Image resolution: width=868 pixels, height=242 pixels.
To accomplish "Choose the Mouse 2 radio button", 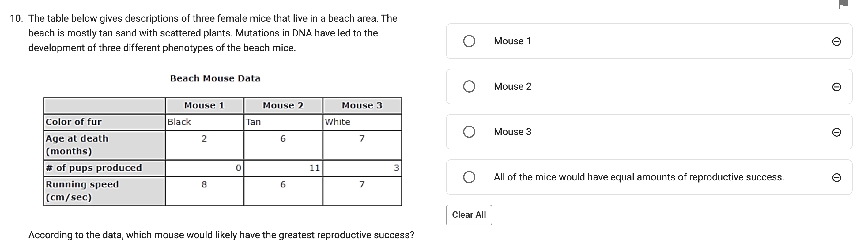I will click(469, 86).
